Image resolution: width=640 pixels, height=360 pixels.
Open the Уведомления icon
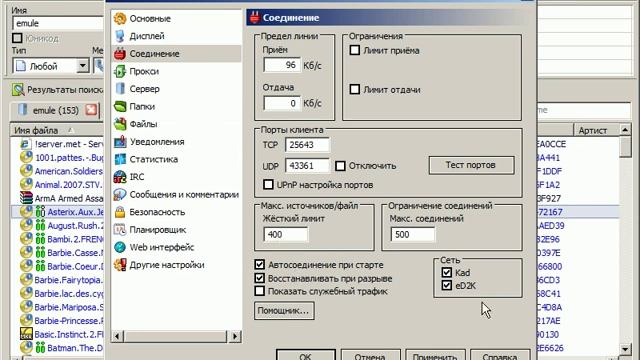[120, 142]
